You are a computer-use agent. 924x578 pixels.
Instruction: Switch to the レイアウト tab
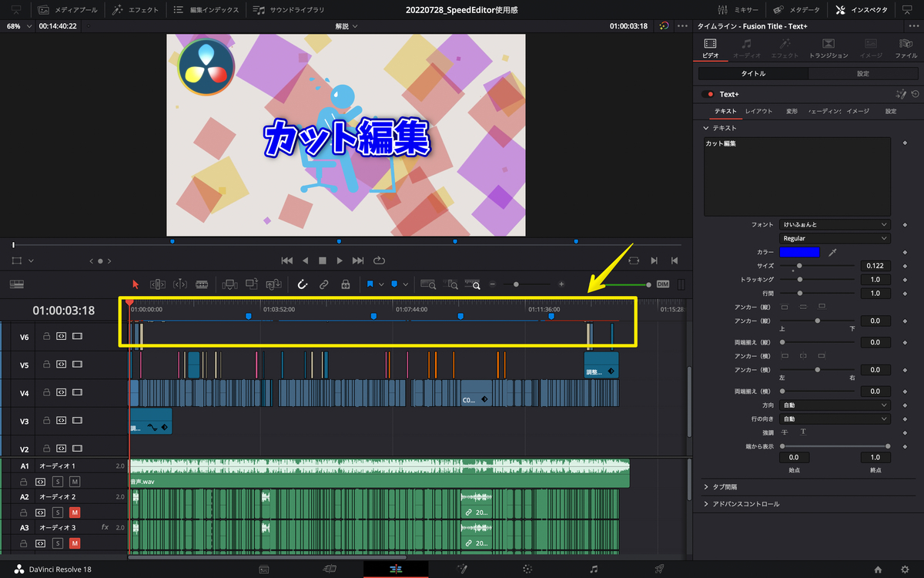(758, 111)
